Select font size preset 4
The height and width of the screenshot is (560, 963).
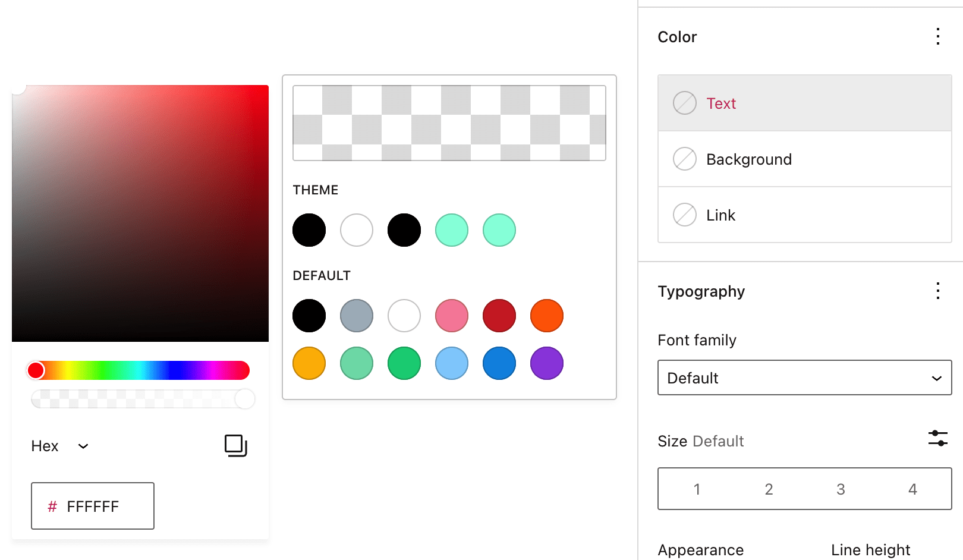912,489
